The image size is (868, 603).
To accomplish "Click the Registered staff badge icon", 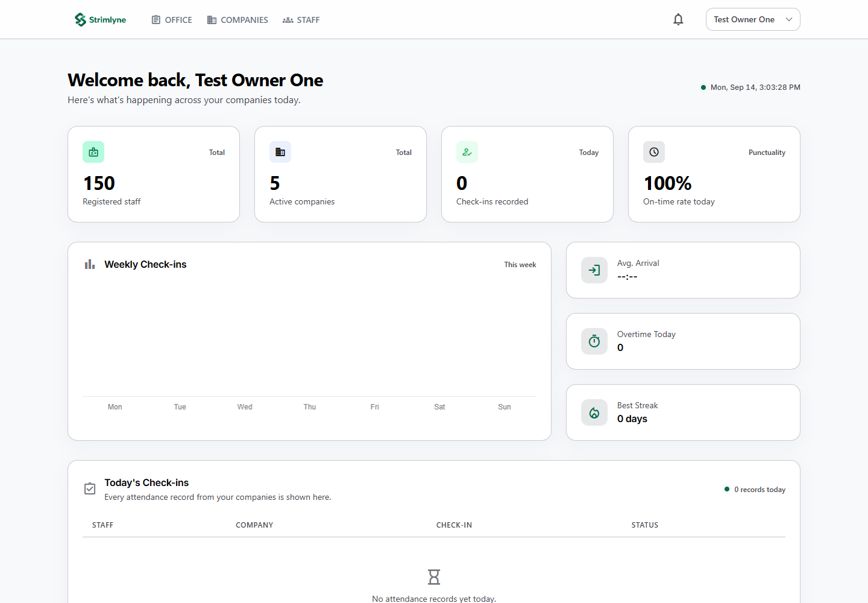I will (93, 152).
